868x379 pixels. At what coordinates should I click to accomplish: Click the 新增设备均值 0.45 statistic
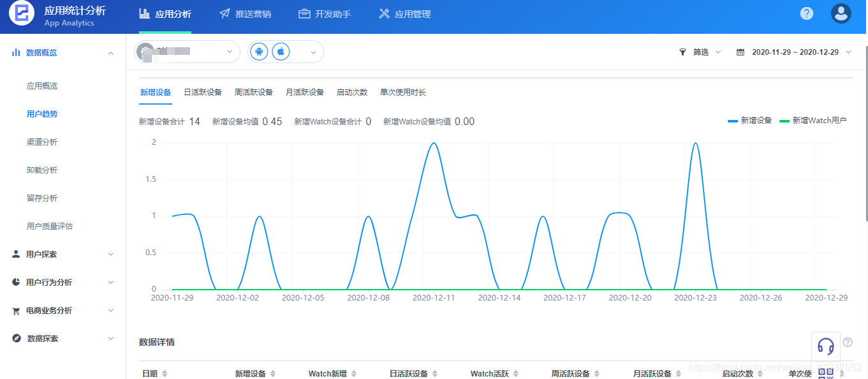tap(247, 121)
